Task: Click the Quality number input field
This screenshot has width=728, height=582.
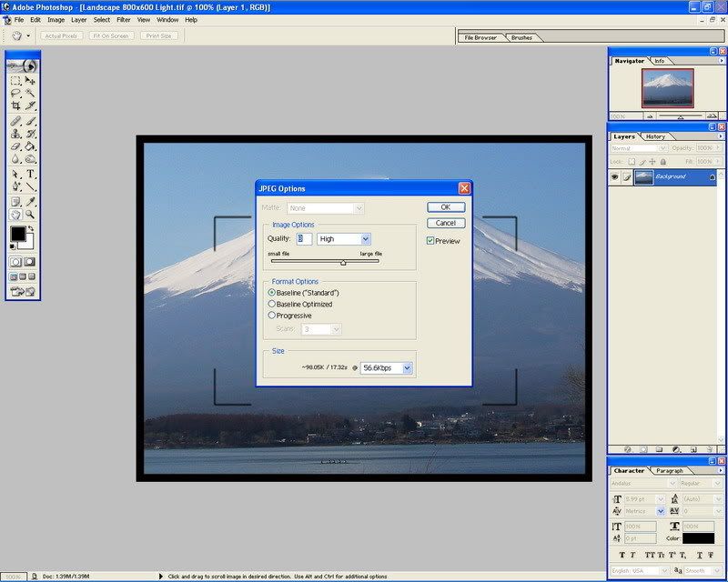Action: click(x=304, y=239)
